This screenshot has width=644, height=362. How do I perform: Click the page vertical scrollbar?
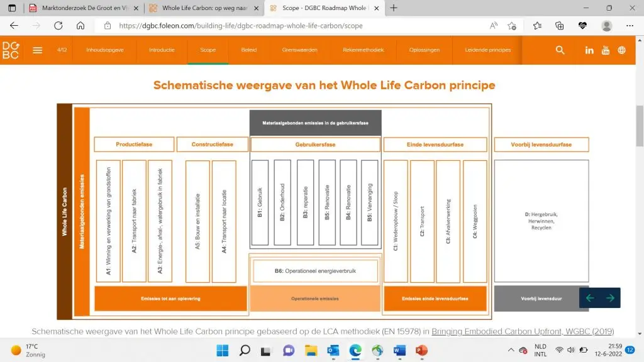pyautogui.click(x=640, y=126)
